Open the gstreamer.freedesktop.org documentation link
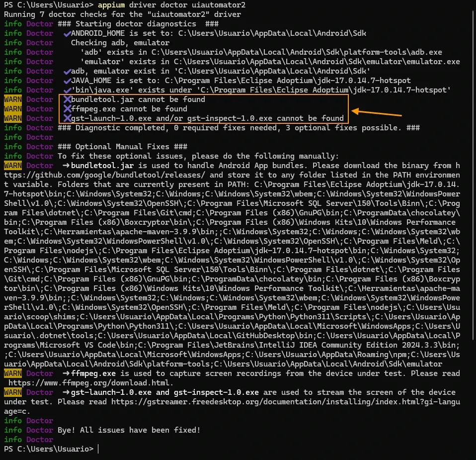The width and height of the screenshot is (476, 460). click(285, 402)
